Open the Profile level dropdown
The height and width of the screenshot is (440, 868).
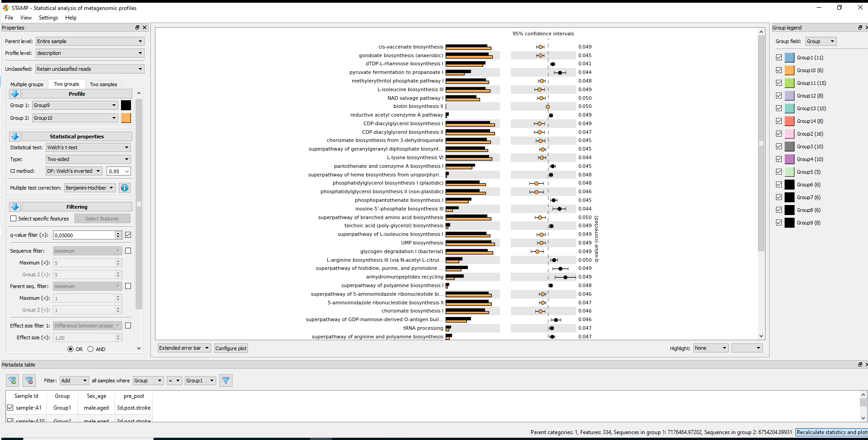point(89,53)
